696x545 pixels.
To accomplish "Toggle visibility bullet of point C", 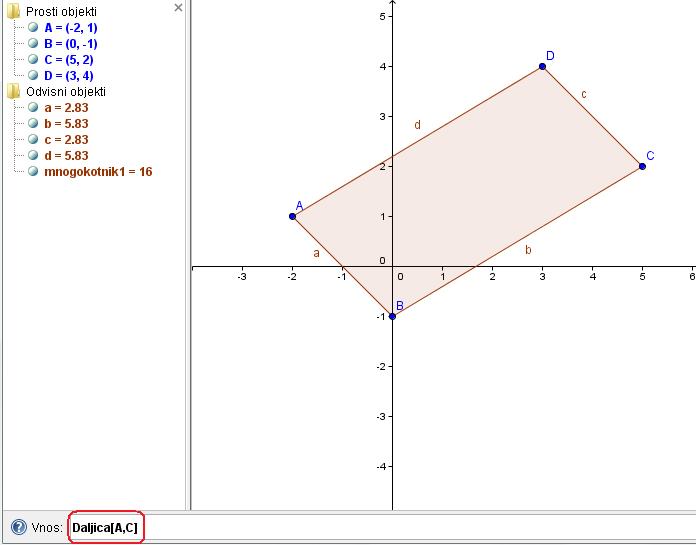I will pyautogui.click(x=34, y=60).
